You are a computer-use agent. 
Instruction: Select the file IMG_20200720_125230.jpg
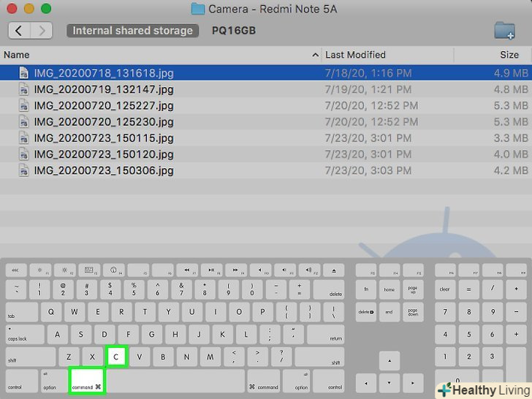coord(104,122)
